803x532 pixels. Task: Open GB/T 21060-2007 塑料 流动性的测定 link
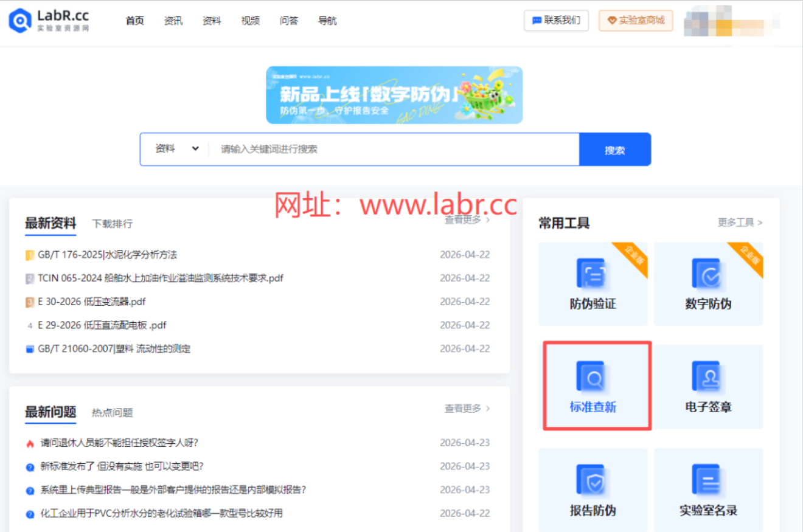(x=114, y=349)
